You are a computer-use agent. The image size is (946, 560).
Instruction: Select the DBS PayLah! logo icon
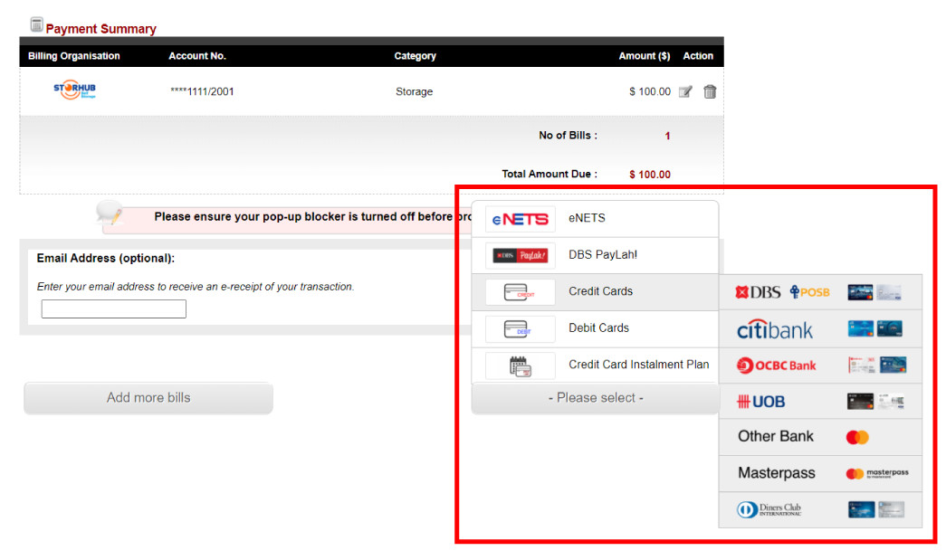tap(520, 256)
